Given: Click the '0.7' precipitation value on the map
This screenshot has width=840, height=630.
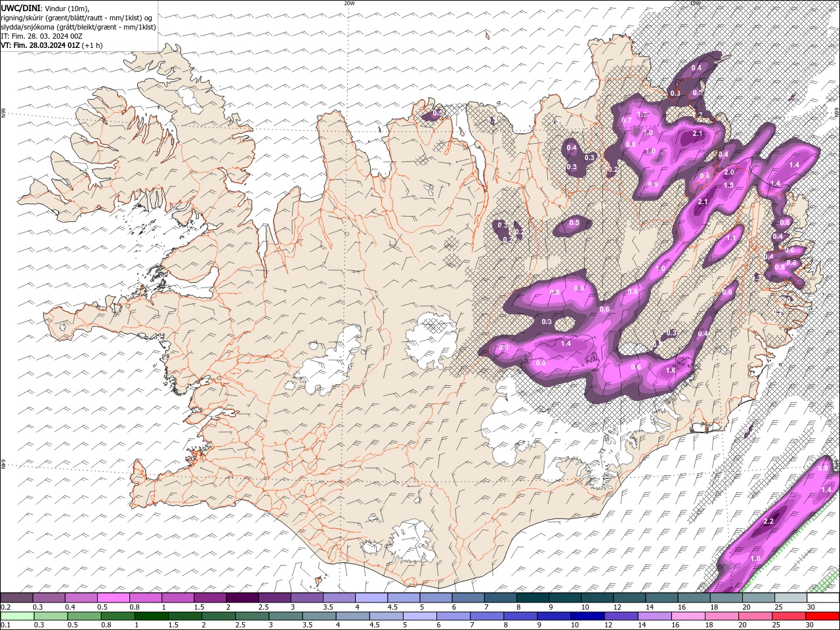Looking at the screenshot, I should pyautogui.click(x=627, y=121).
